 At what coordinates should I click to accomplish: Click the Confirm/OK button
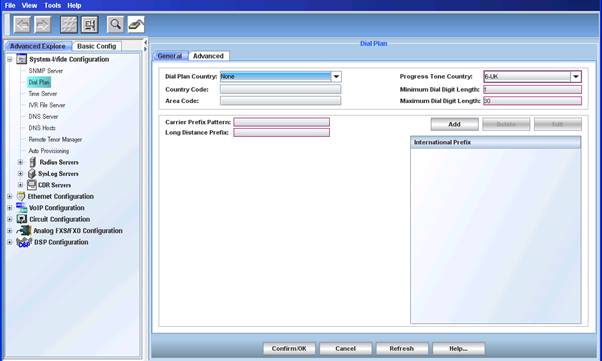[289, 349]
